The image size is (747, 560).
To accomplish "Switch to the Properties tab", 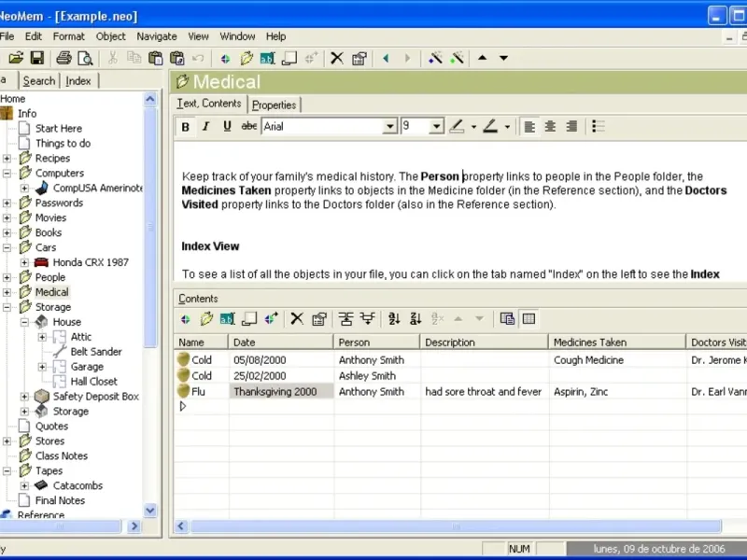I will click(274, 105).
